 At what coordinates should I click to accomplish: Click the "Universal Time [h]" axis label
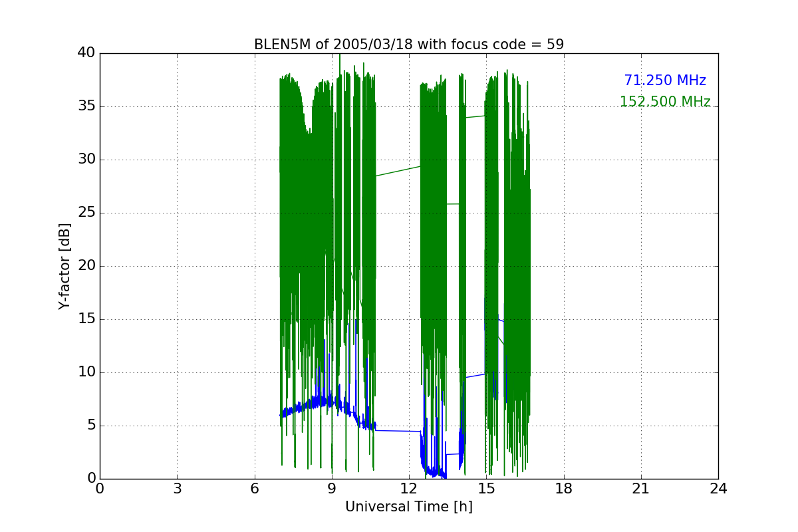[409, 507]
